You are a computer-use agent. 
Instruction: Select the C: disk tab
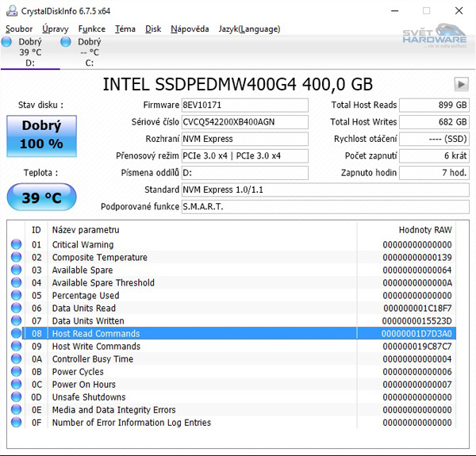pos(89,52)
